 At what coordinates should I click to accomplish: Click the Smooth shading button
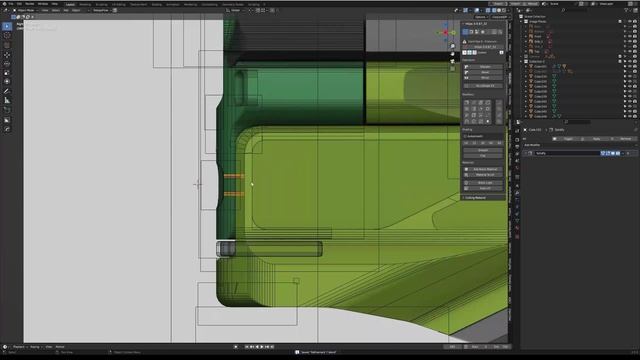[x=483, y=150]
